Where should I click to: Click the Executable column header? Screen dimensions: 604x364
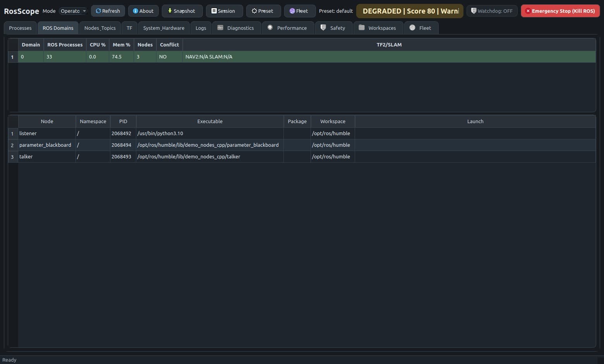(x=210, y=122)
